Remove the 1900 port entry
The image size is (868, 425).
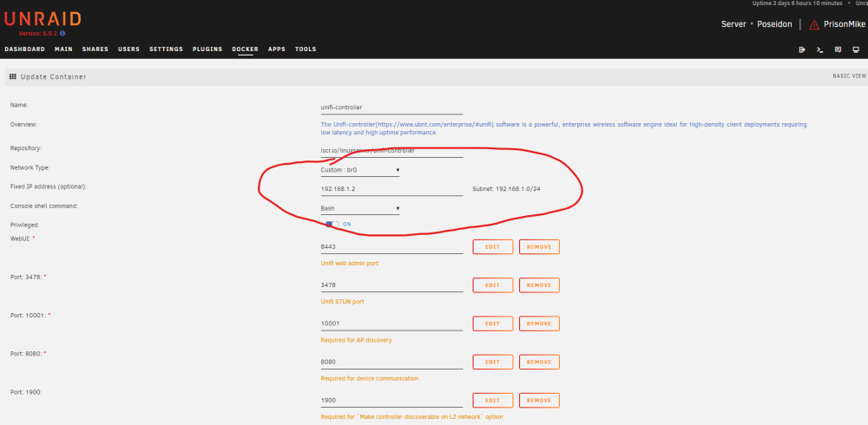[x=539, y=400]
